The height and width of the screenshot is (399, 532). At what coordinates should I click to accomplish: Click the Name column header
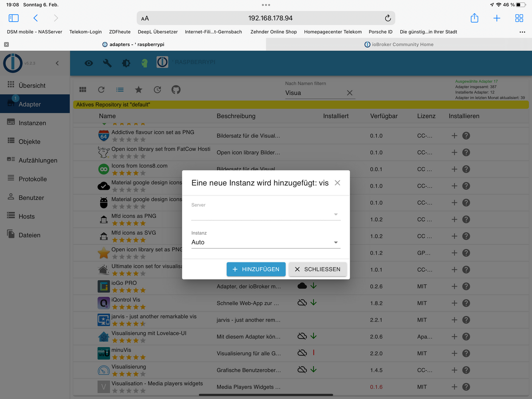(x=107, y=116)
